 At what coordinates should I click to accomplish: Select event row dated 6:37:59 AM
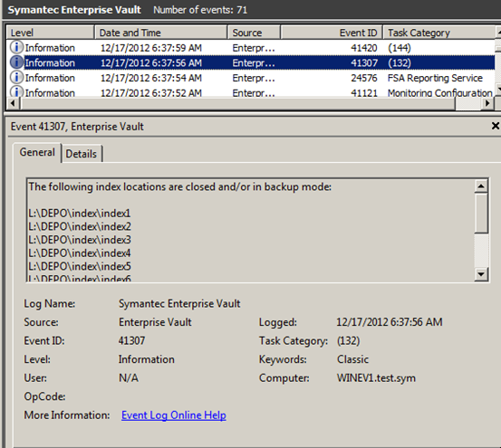(x=251, y=48)
